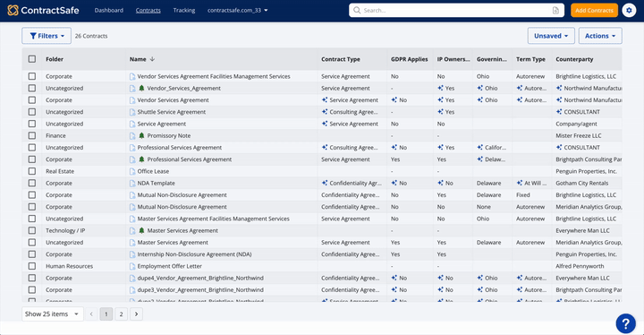This screenshot has height=335, width=644.
Task: Open the Contracts navigation tab
Action: [x=148, y=10]
